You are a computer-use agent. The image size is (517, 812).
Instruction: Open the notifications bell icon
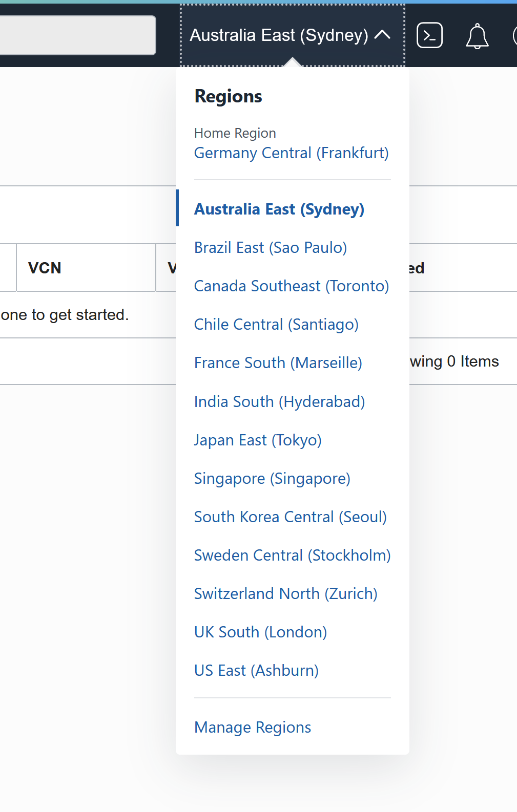pos(477,36)
